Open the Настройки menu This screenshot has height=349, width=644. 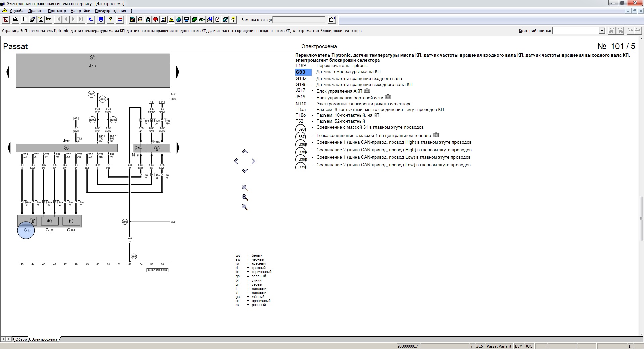tap(80, 11)
